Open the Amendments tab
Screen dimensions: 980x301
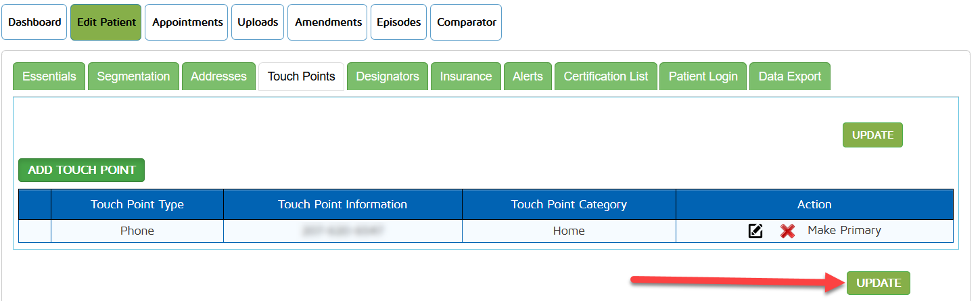[x=328, y=22]
